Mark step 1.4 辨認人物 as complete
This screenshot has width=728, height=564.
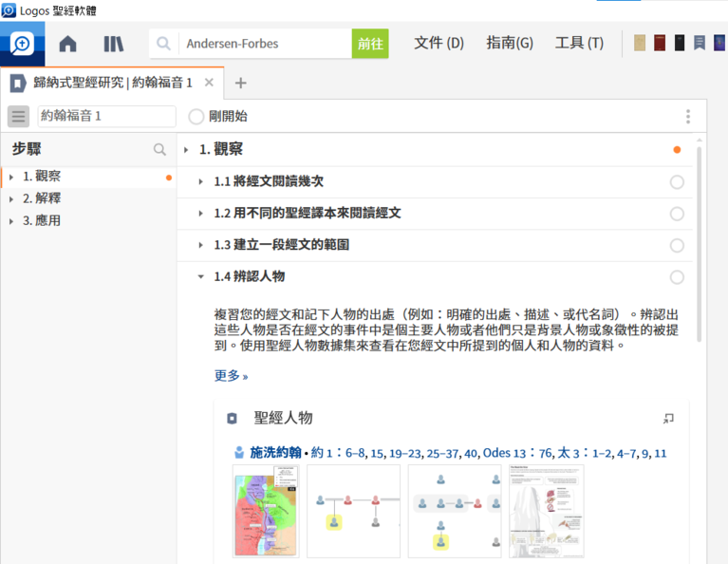pos(677,277)
